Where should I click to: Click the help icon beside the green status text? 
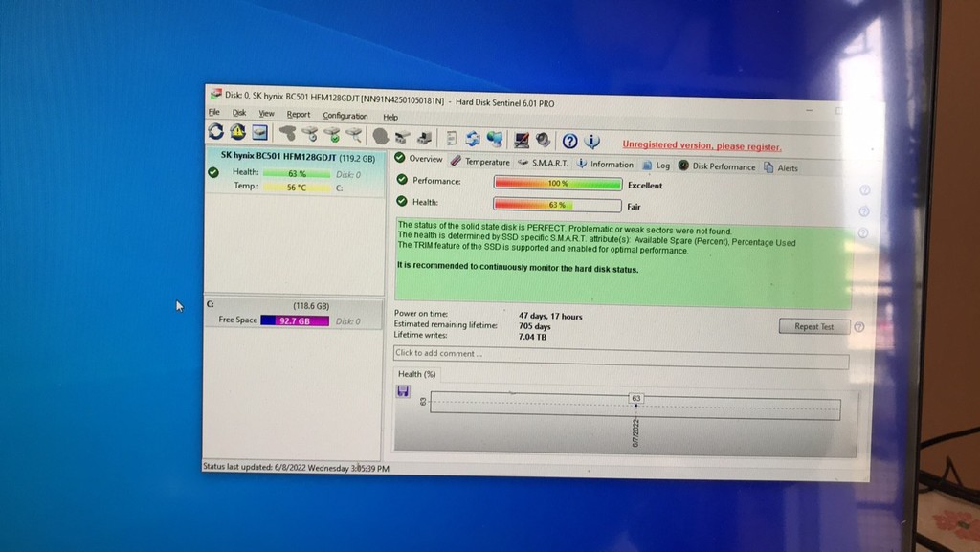pos(862,232)
